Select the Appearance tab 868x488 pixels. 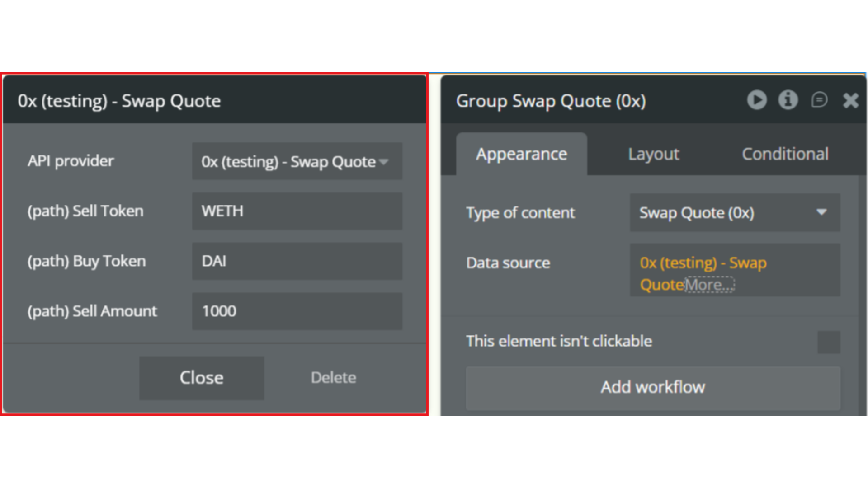[x=521, y=154]
